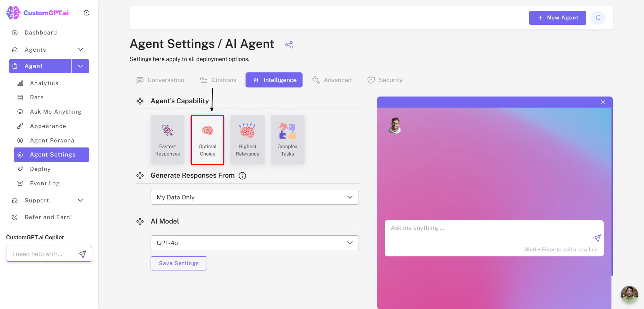Click the Agent Settings gear icon

[x=20, y=155]
